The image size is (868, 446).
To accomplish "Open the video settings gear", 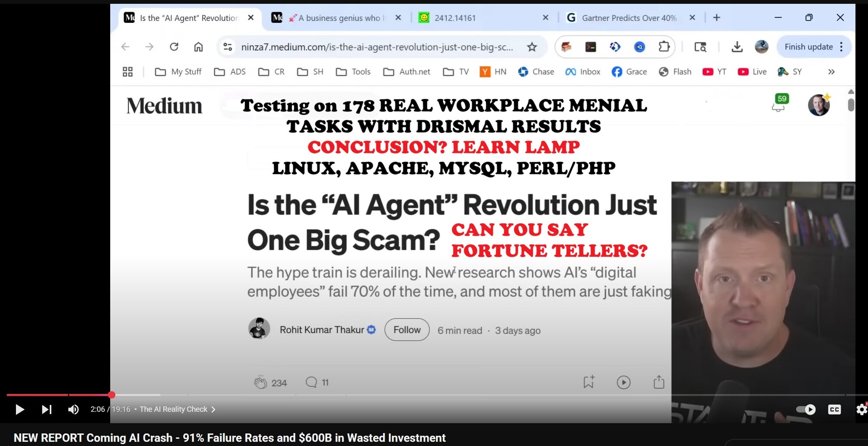I will pos(862,409).
